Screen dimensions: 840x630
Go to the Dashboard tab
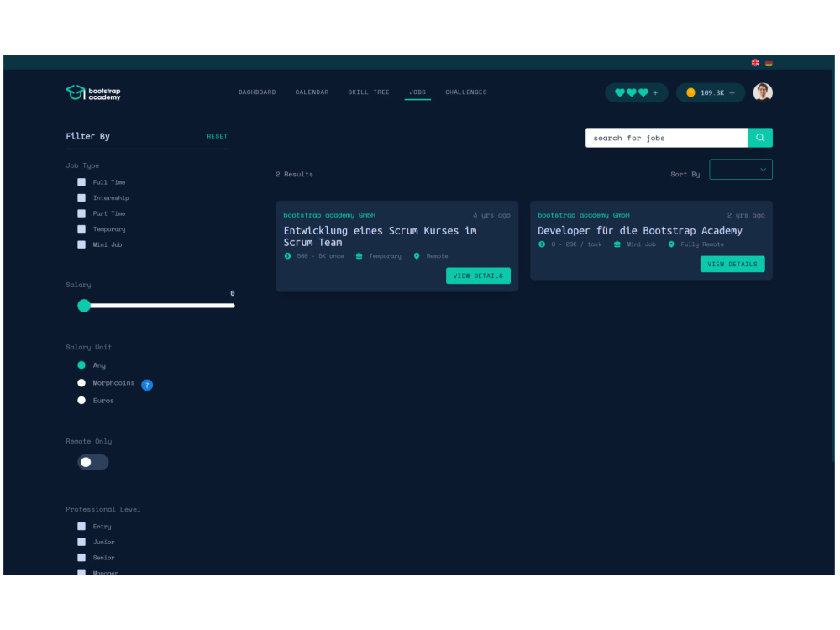click(x=257, y=92)
